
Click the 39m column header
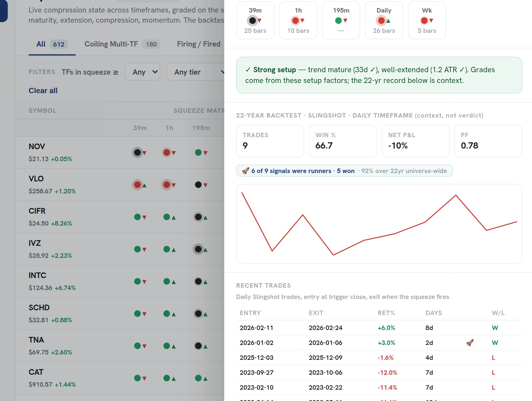(140, 128)
